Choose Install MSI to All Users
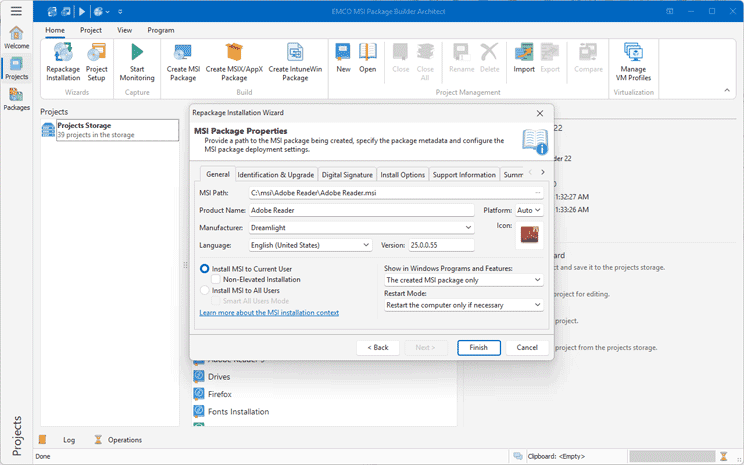The image size is (744, 465). [206, 291]
